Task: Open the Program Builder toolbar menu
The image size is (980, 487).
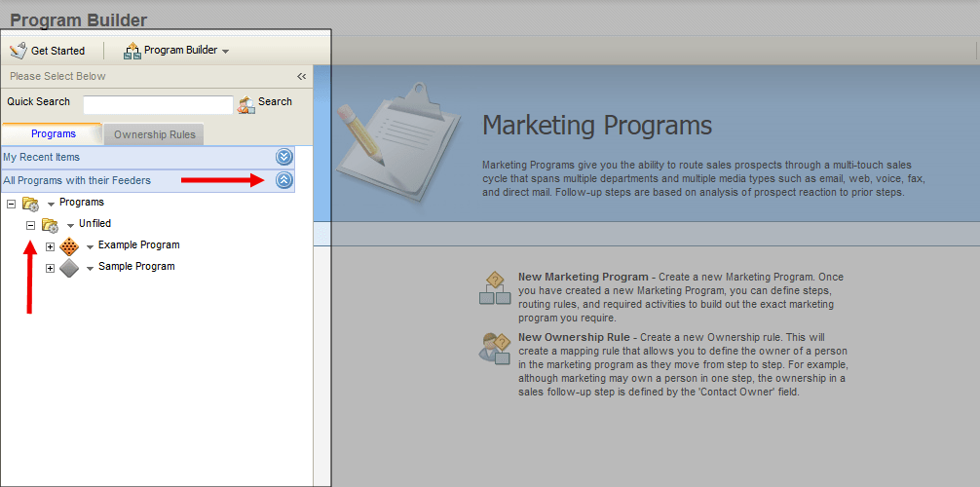Action: (x=186, y=50)
